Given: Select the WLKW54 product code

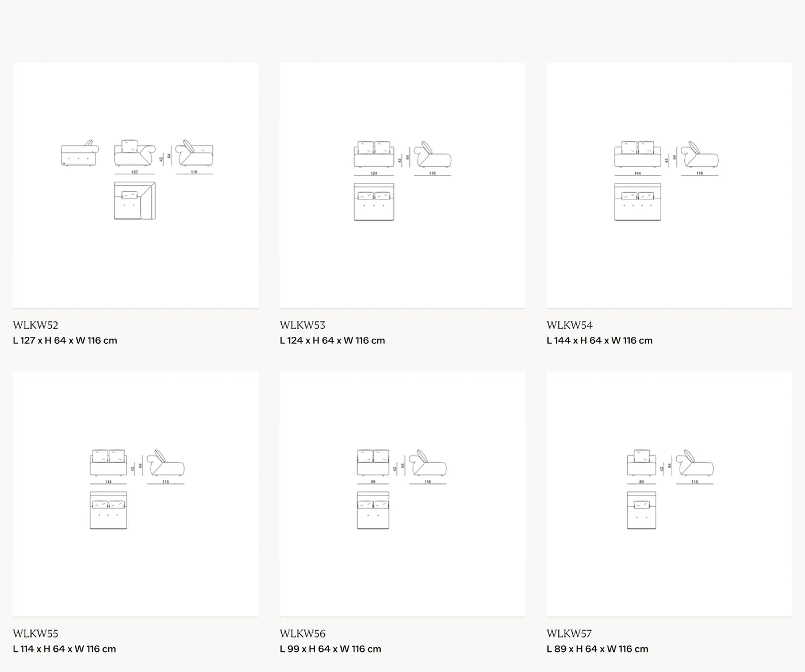Looking at the screenshot, I should coord(569,325).
